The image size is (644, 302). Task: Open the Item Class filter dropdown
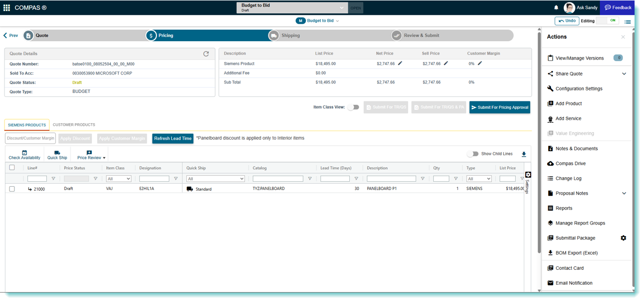(119, 179)
